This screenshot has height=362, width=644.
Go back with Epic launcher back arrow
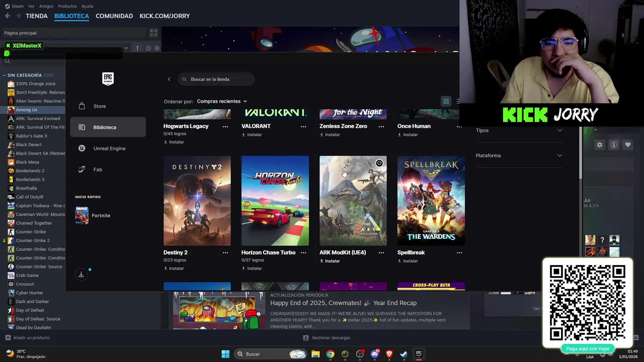[x=169, y=79]
